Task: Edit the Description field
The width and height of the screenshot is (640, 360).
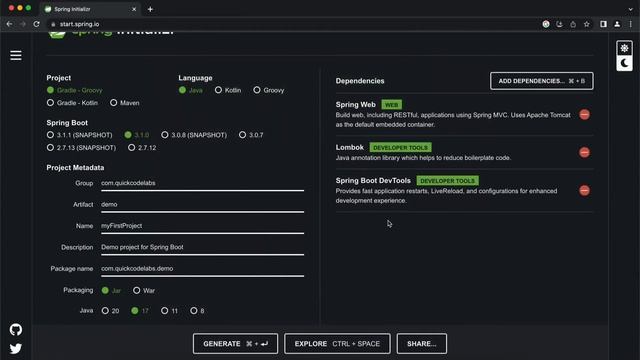Action: coord(202,247)
